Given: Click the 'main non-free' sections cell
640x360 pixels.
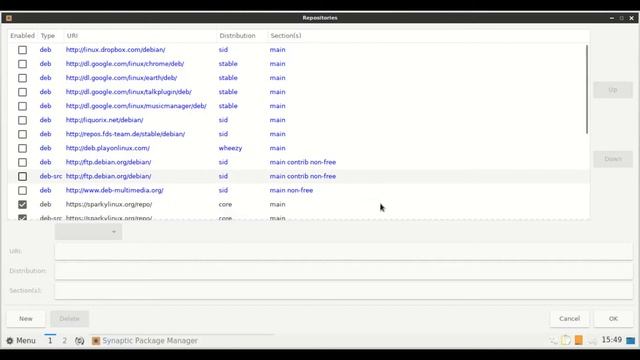Looking at the screenshot, I should (291, 191).
